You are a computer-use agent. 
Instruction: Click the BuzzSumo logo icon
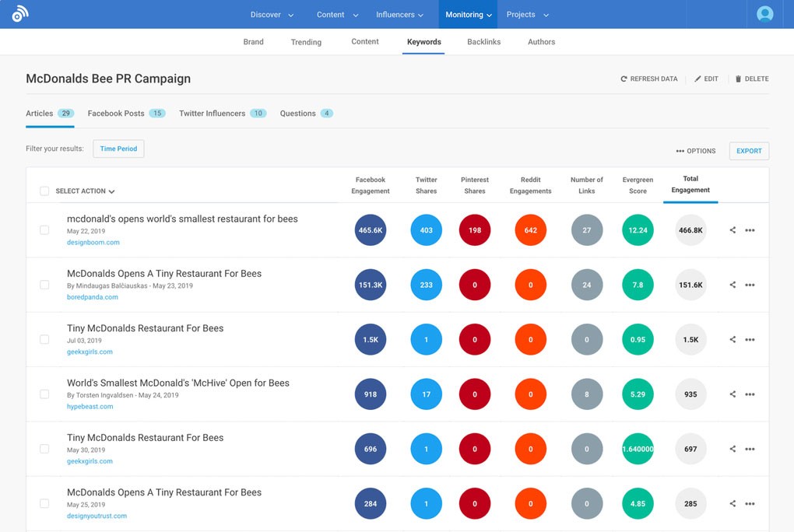tap(20, 14)
